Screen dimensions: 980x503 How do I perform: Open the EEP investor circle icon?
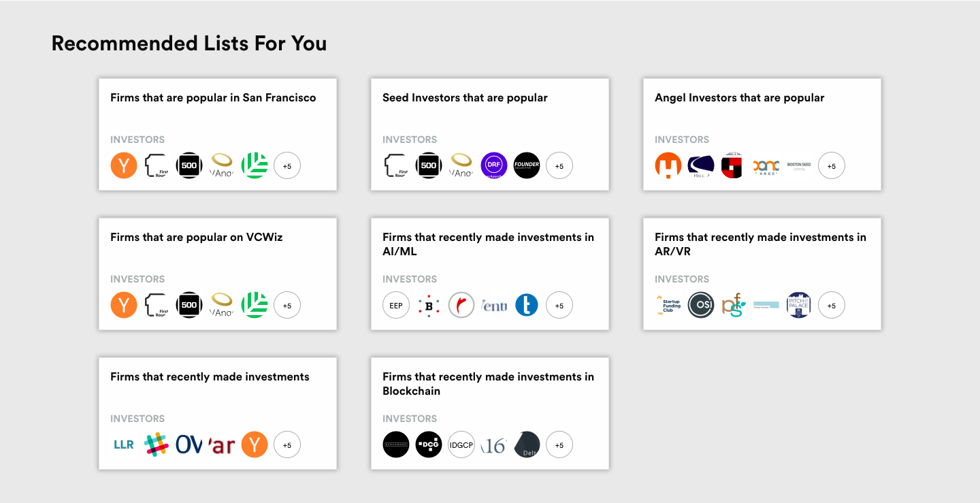[x=396, y=305]
